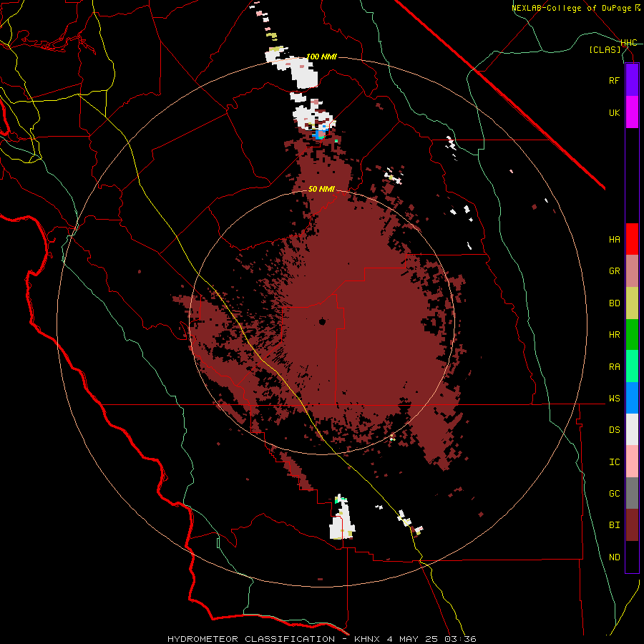Click the 50 NMI range ring label

pos(321,189)
